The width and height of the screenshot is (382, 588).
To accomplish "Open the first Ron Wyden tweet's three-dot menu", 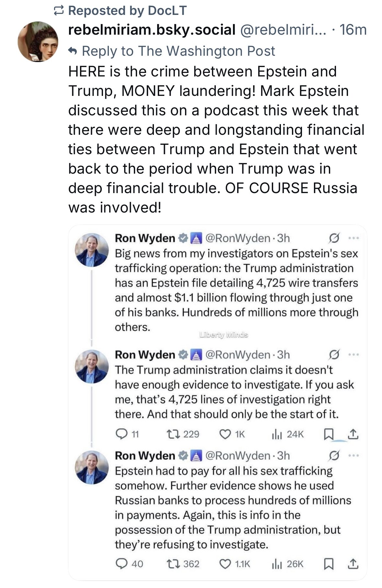I will click(353, 238).
